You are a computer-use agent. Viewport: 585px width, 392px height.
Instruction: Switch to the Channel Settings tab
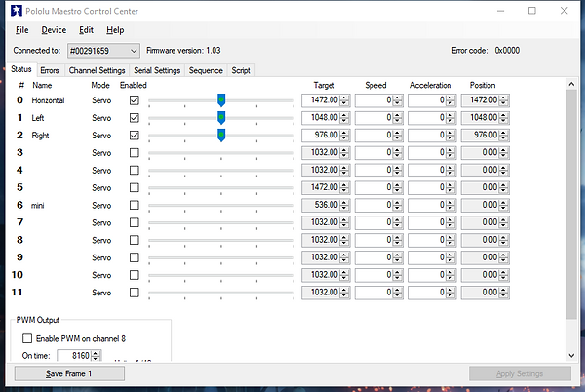pyautogui.click(x=97, y=70)
